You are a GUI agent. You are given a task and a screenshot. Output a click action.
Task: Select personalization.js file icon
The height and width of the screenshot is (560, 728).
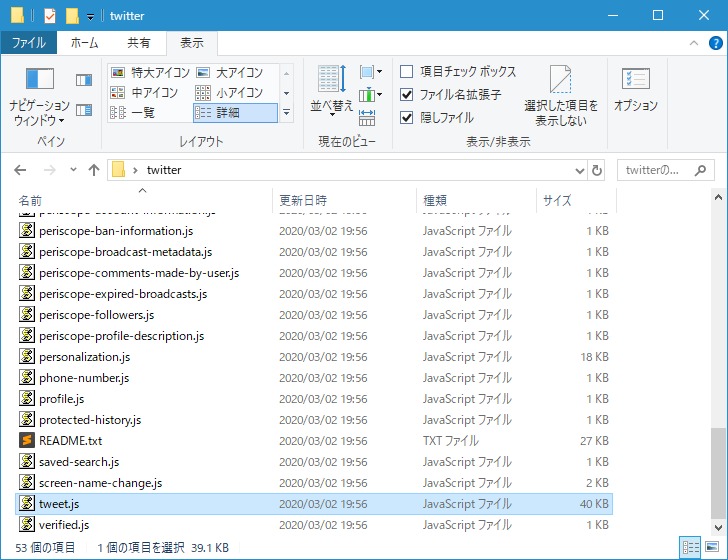[27, 356]
